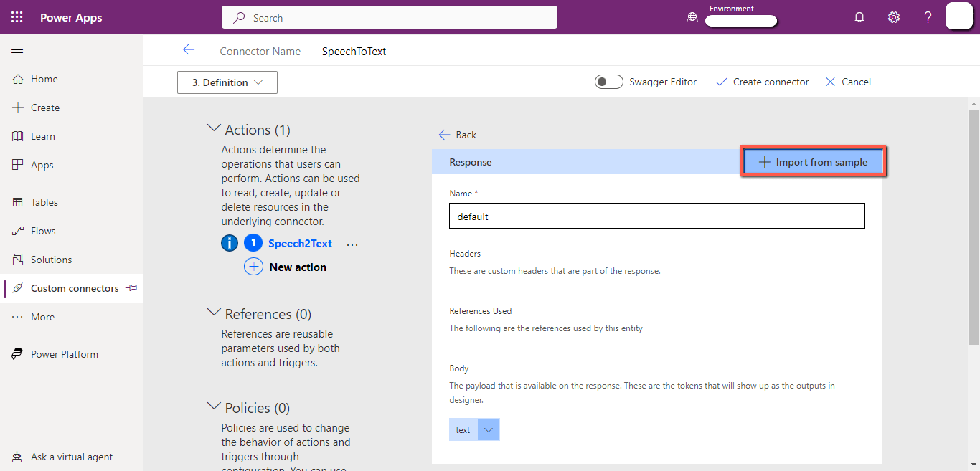This screenshot has height=471, width=980.
Task: Click New action plus icon
Action: (x=253, y=267)
